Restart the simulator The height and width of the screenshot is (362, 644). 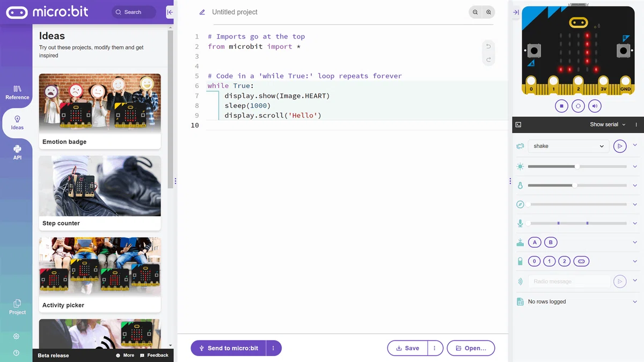(578, 106)
